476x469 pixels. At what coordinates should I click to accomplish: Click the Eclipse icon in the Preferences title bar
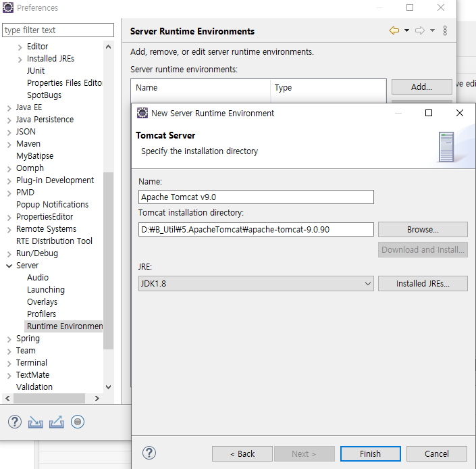coord(8,7)
